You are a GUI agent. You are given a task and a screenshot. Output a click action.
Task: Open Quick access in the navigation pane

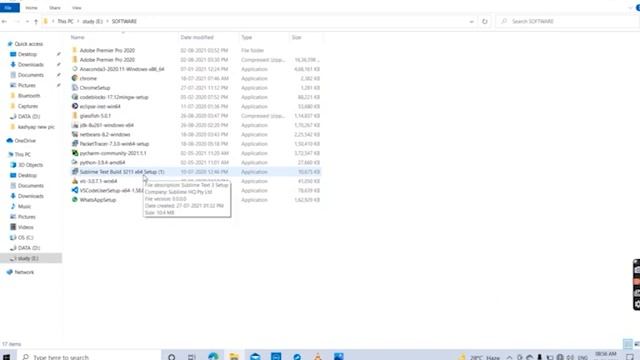(x=29, y=44)
